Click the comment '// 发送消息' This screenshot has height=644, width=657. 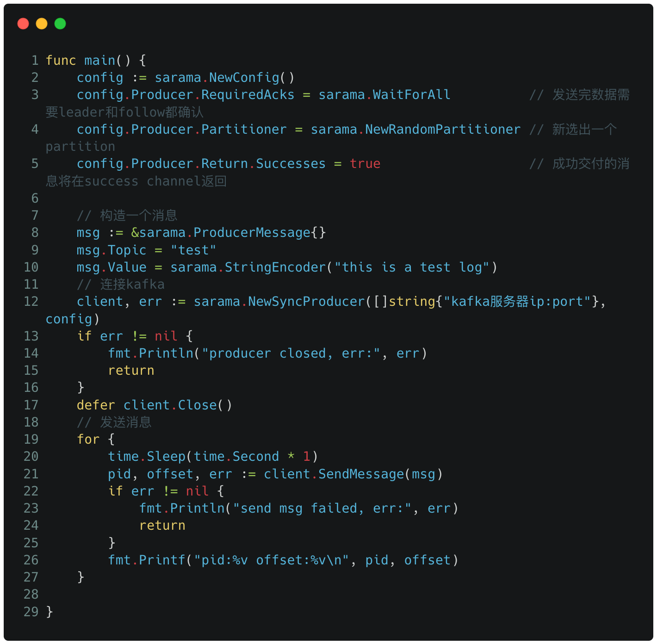coord(114,422)
